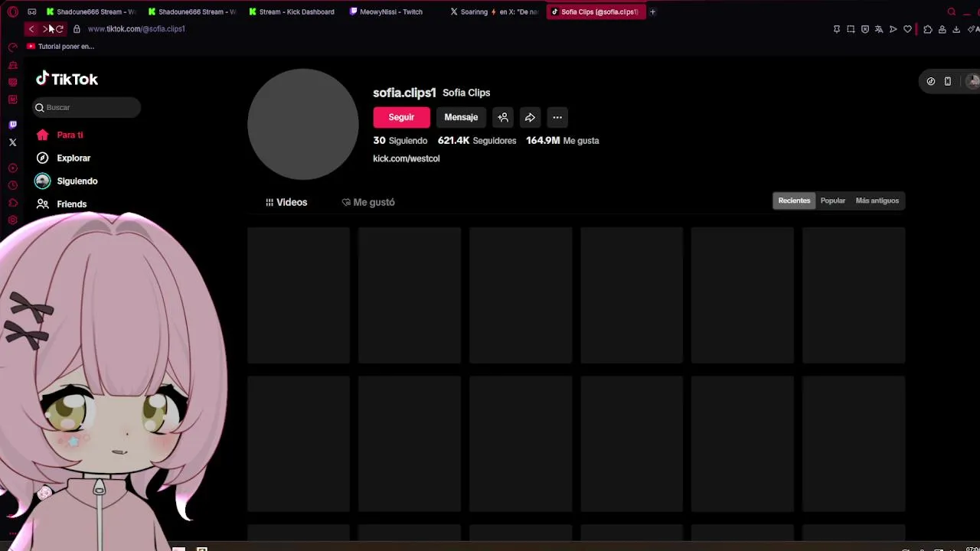
Task: Switch to second Shadoune666 Stream tab
Action: click(x=193, y=11)
